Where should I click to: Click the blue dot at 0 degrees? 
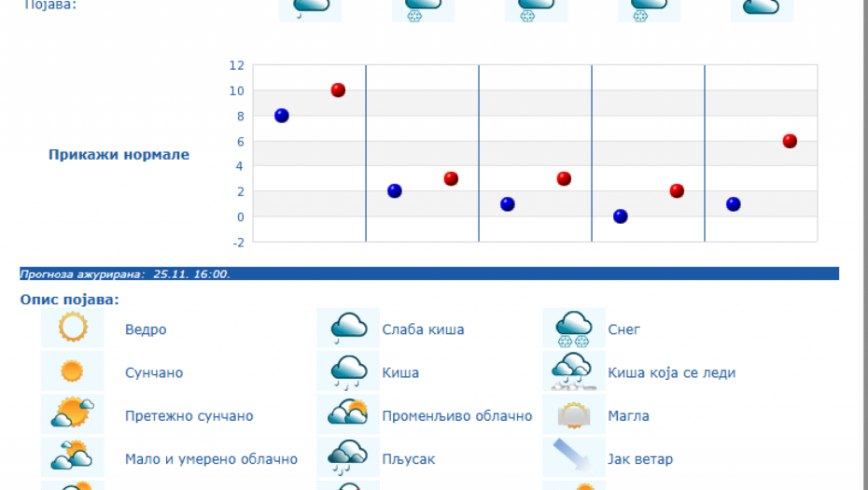click(621, 217)
